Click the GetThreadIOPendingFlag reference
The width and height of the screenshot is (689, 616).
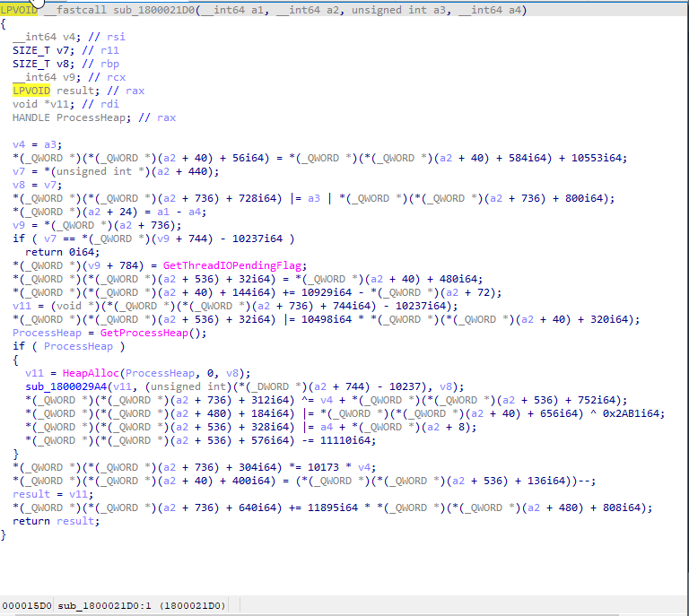[232, 265]
